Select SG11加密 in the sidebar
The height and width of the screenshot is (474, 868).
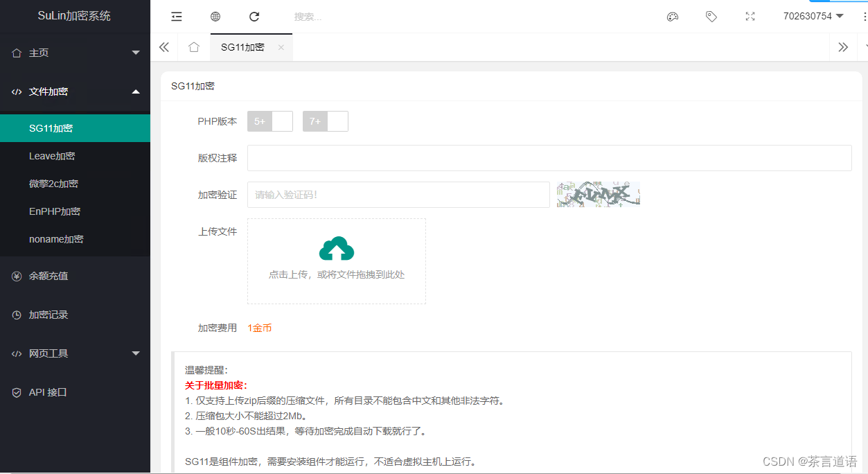pos(75,128)
